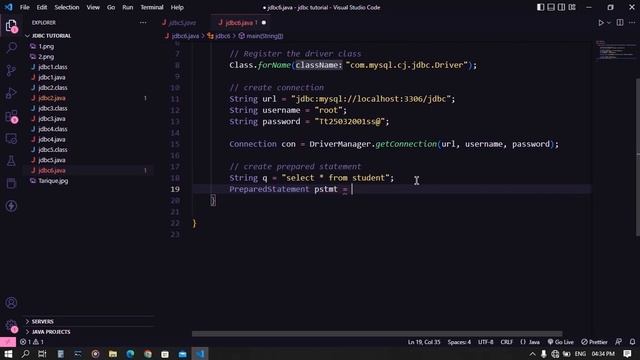Image resolution: width=640 pixels, height=360 pixels.
Task: Open editor More Actions ellipsis
Action: pyautogui.click(x=632, y=23)
